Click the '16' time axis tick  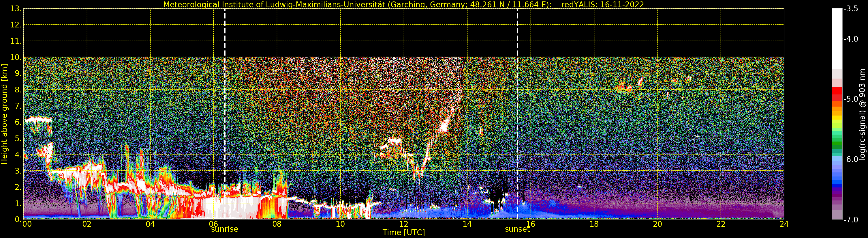531,224
